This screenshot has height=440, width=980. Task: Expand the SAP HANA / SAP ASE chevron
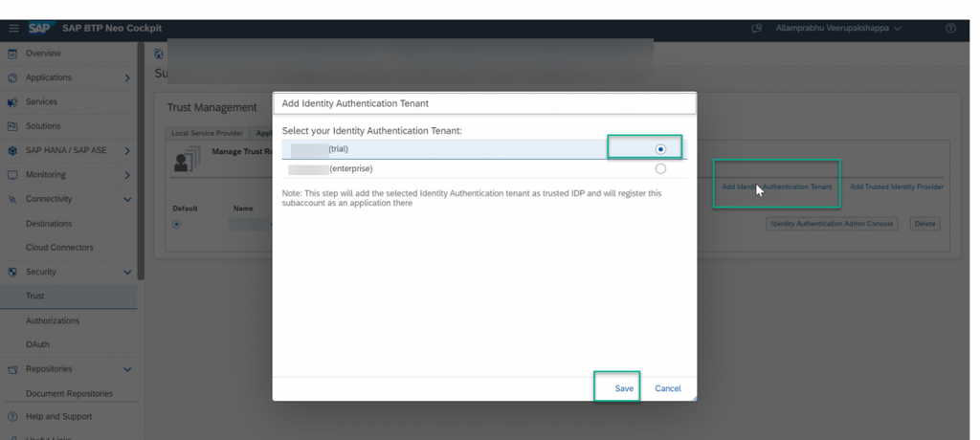127,150
